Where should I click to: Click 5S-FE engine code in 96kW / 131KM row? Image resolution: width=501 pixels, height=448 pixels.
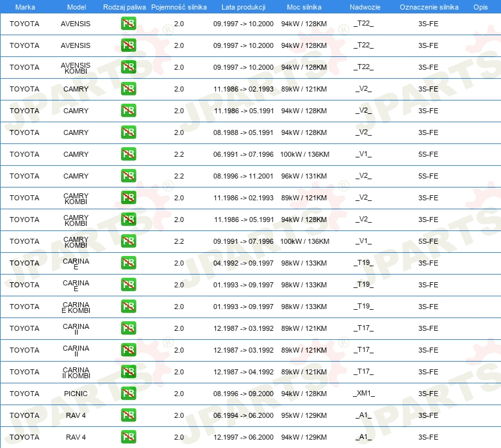428,176
